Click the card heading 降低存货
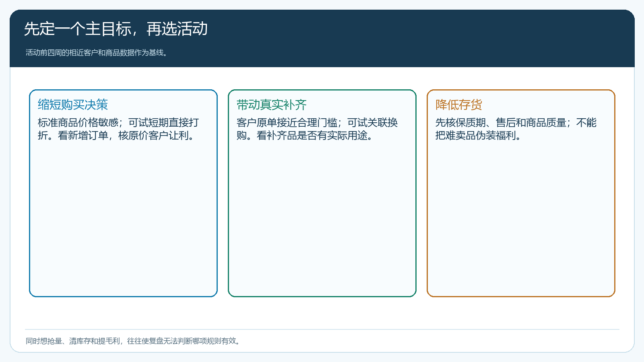 [459, 105]
